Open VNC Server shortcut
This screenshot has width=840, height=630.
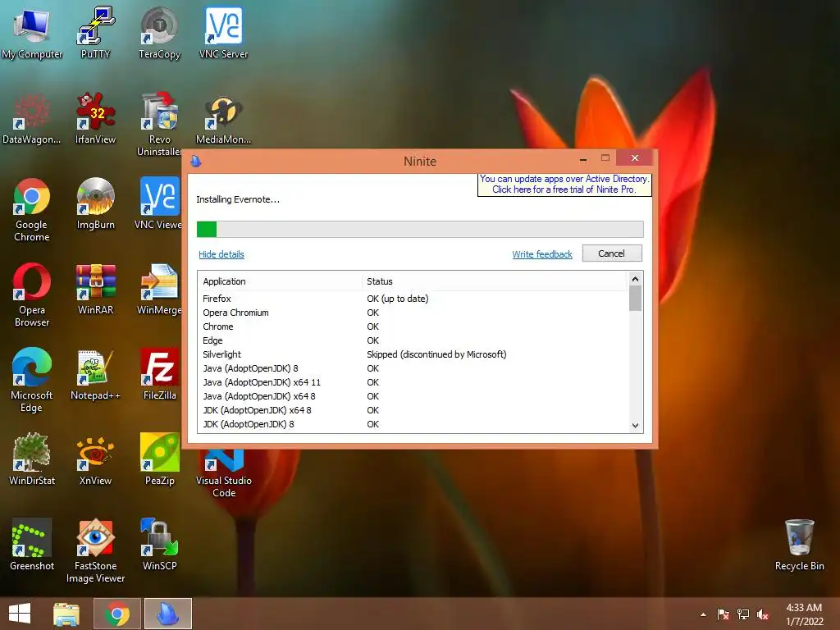coord(223,33)
